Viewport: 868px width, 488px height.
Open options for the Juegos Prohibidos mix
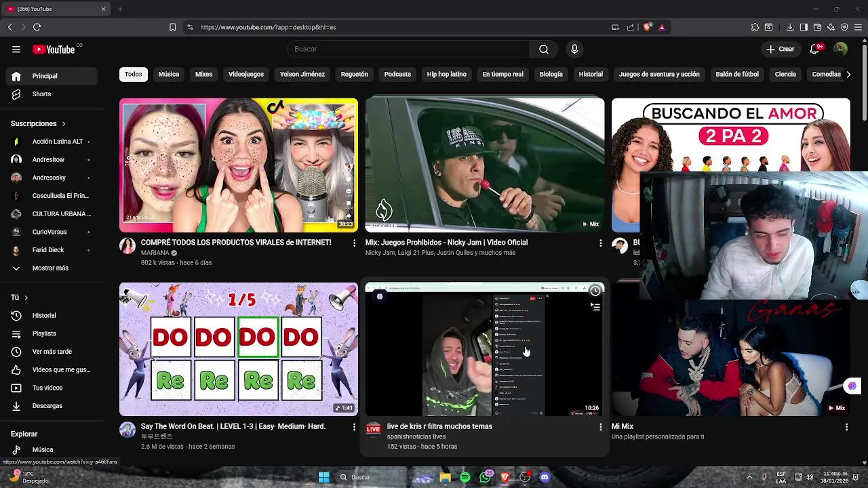pos(600,243)
